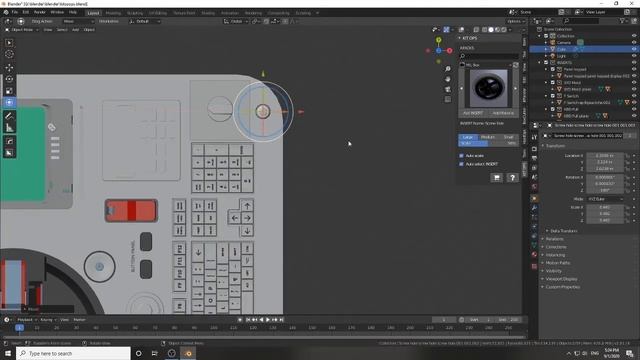The width and height of the screenshot is (640, 360).
Task: Open the viewport Add menu
Action: tap(76, 30)
